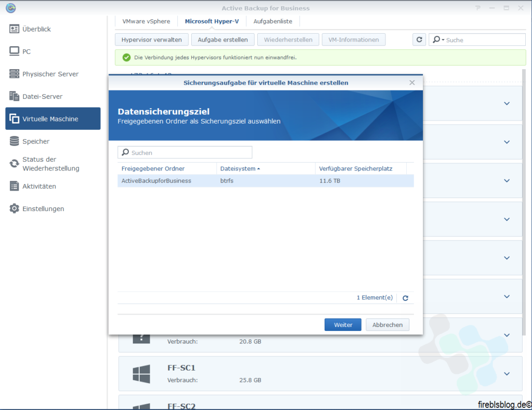This screenshot has width=532, height=410.
Task: Expand the fourth VM card chevron
Action: [507, 219]
